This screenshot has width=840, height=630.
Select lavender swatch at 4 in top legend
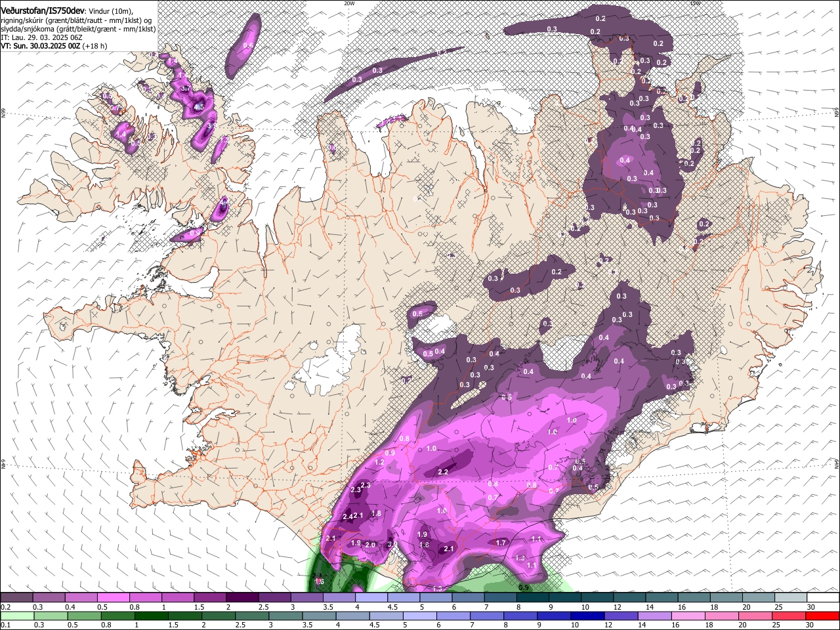pyautogui.click(x=371, y=597)
